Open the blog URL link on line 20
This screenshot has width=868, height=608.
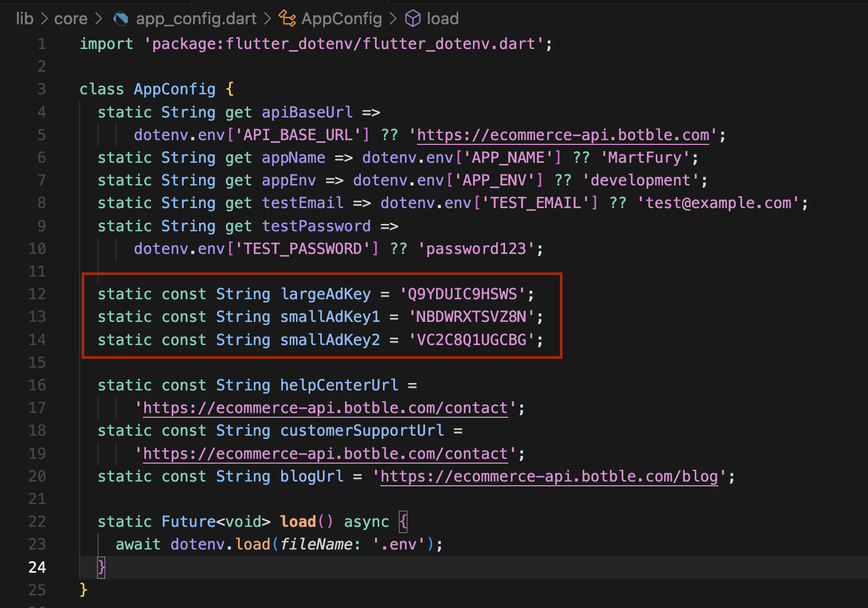point(549,476)
